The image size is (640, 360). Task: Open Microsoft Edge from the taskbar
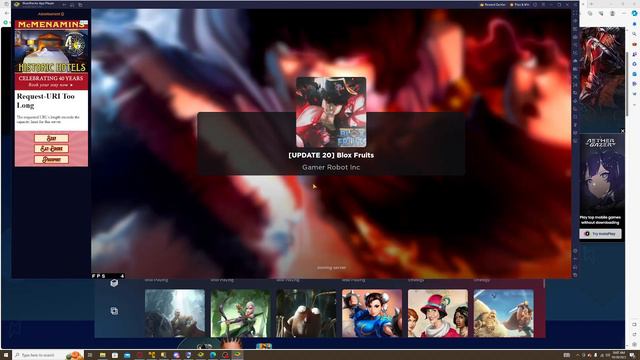(213, 355)
